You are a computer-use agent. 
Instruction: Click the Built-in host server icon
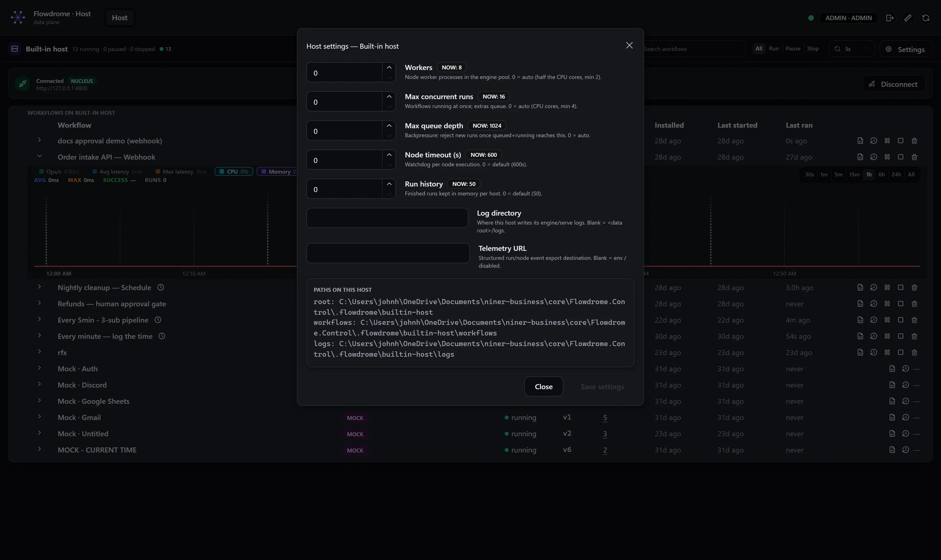coord(15,49)
